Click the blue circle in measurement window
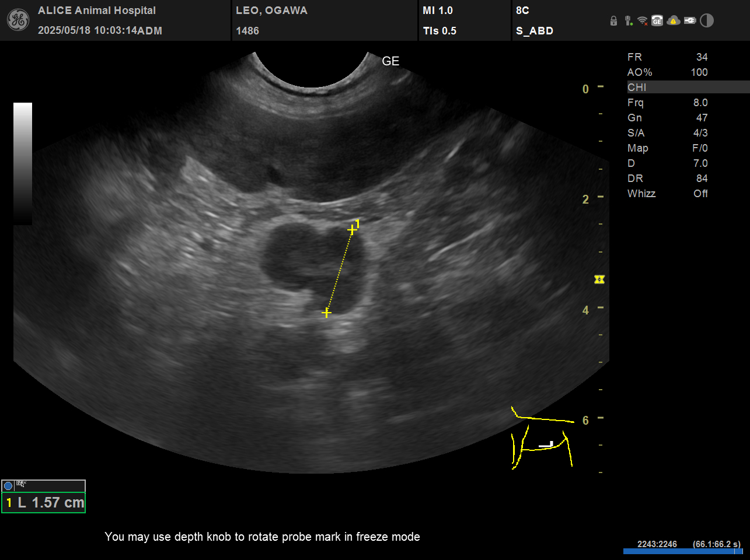Viewport: 750px width, 560px height. pyautogui.click(x=8, y=485)
